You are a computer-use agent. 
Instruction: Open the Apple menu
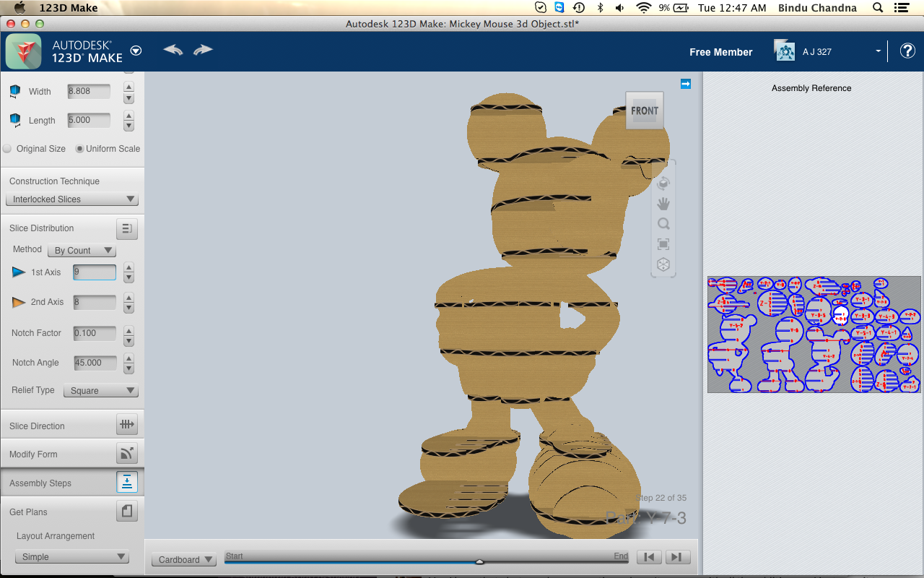19,8
